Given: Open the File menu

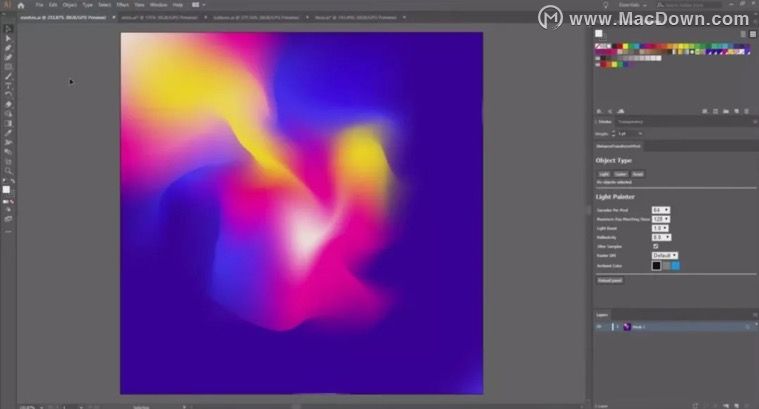Looking at the screenshot, I should (x=39, y=5).
